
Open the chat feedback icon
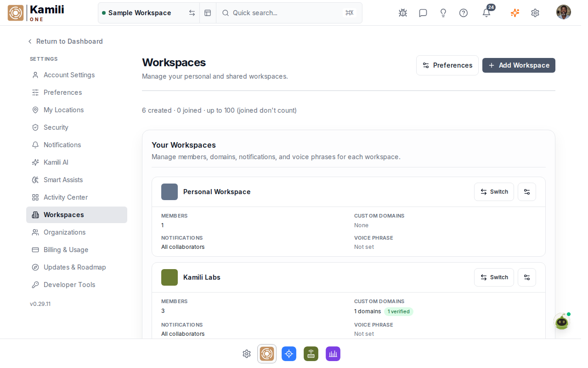tap(423, 13)
